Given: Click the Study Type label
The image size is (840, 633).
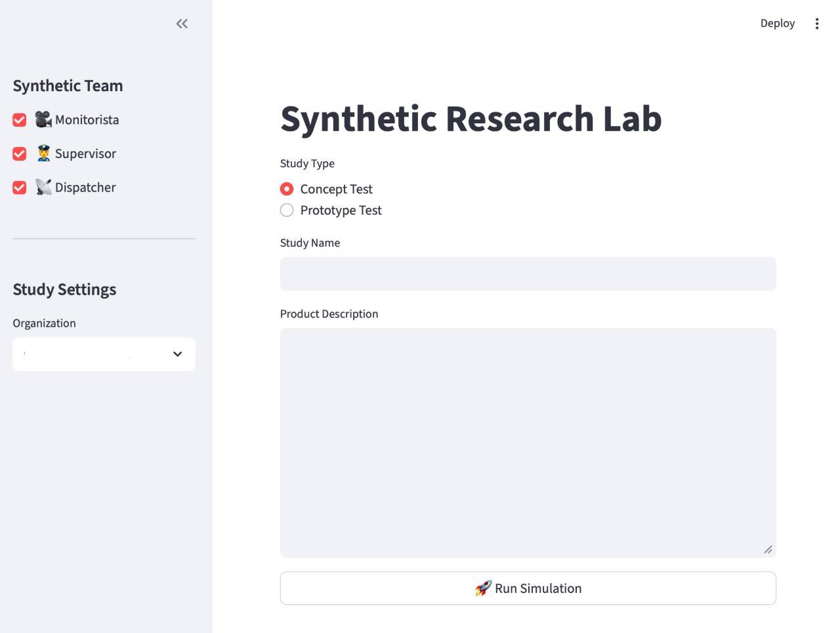Looking at the screenshot, I should [307, 163].
